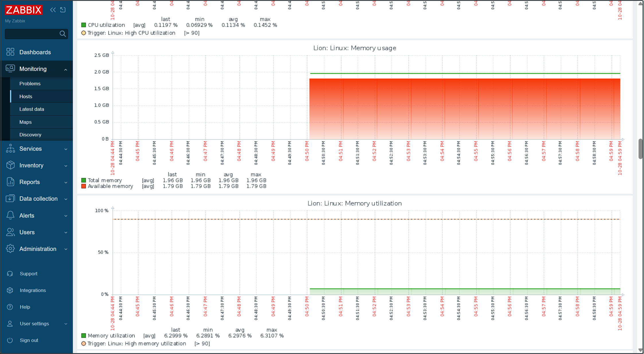Screen dimensions: 644x354
Task: Focus the sidebar search field
Action: tap(32, 34)
